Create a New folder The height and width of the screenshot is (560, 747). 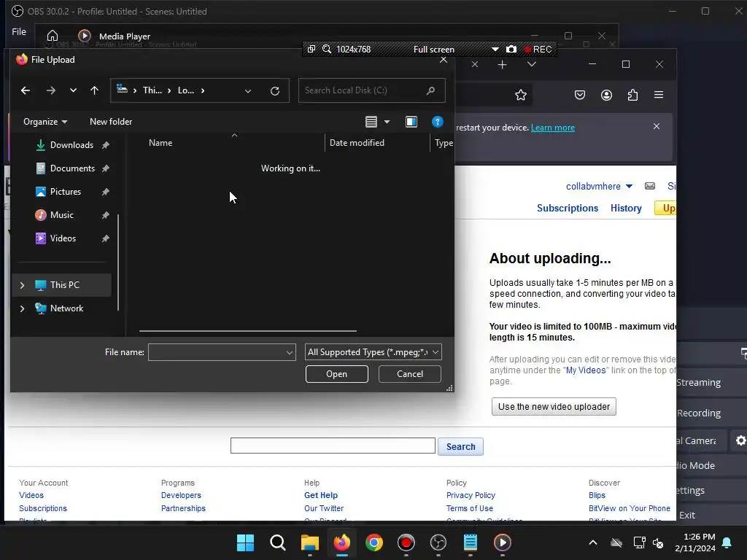tap(111, 122)
